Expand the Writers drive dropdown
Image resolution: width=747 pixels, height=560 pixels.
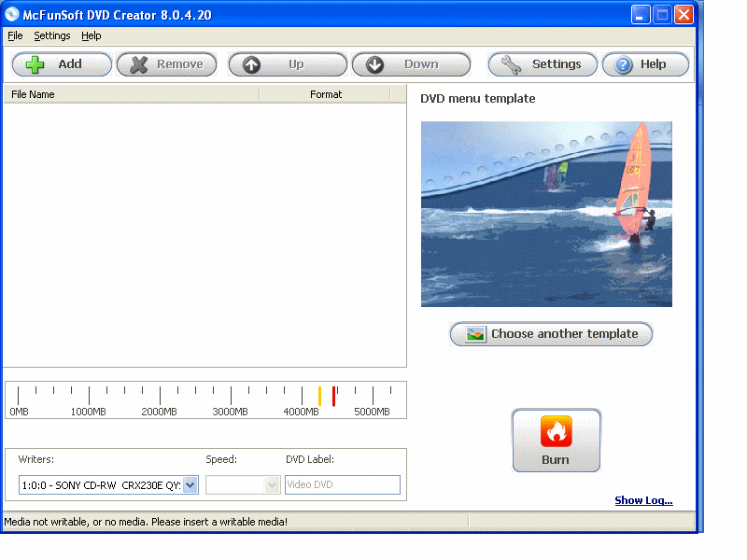coord(190,484)
